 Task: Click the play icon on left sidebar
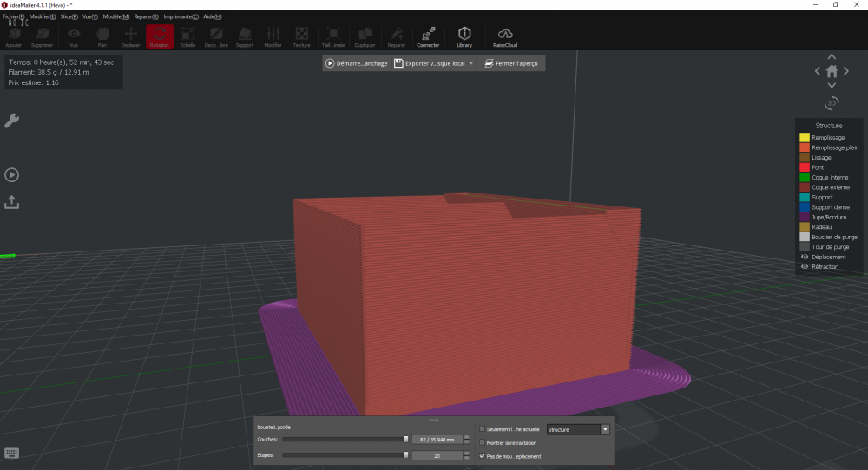pyautogui.click(x=11, y=174)
